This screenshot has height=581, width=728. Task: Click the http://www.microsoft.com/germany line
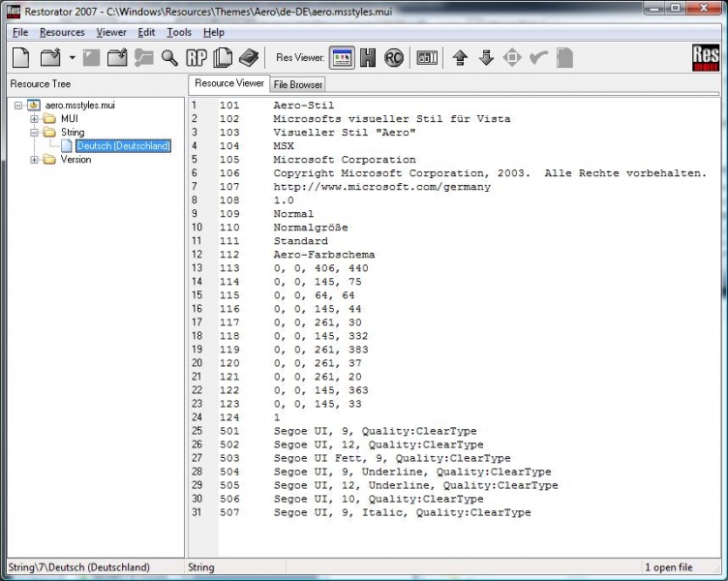coord(381,187)
